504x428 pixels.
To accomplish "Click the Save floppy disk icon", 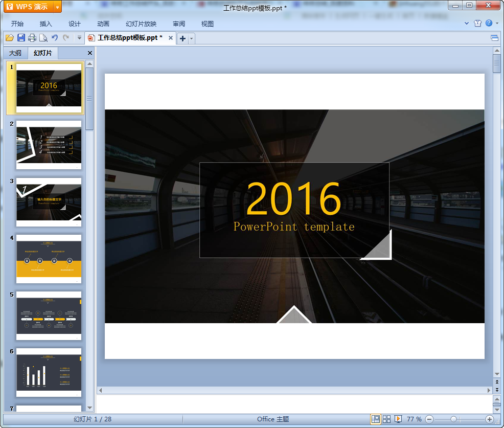I will [x=21, y=38].
